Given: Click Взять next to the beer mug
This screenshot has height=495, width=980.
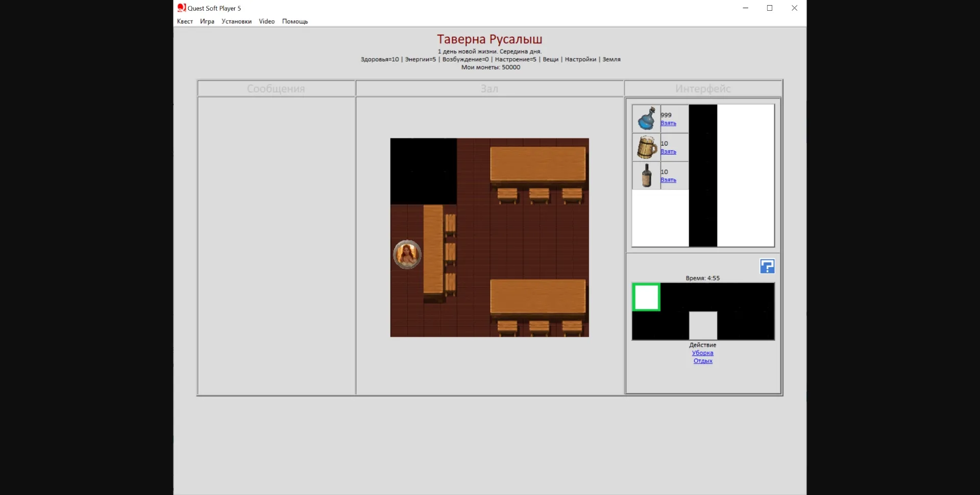Looking at the screenshot, I should pyautogui.click(x=669, y=151).
